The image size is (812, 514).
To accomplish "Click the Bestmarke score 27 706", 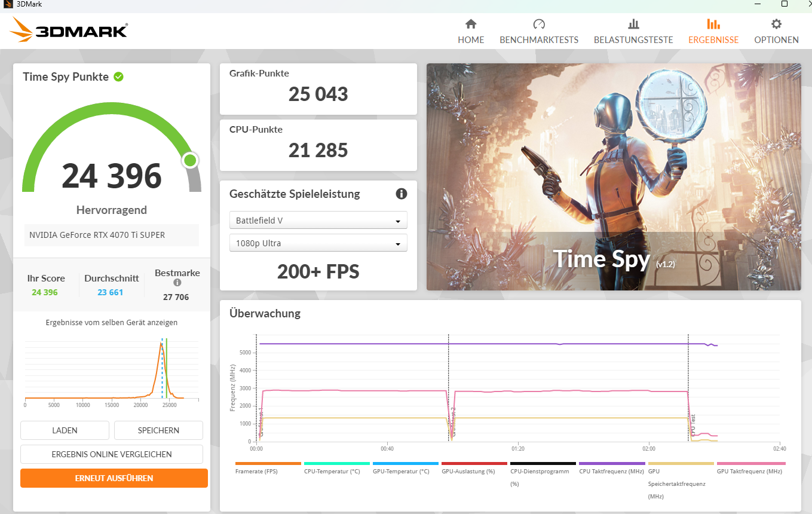I will (176, 297).
